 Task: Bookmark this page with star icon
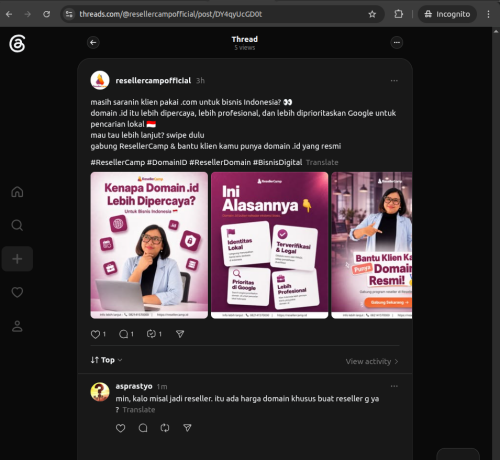[x=372, y=14]
